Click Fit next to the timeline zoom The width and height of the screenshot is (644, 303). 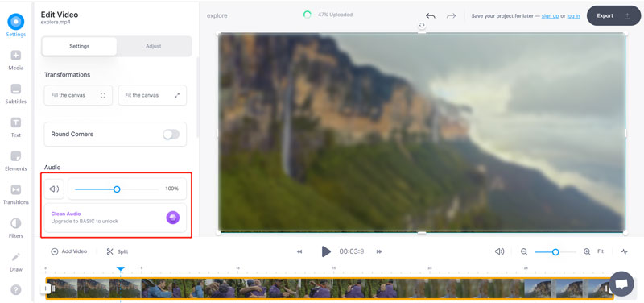point(601,251)
